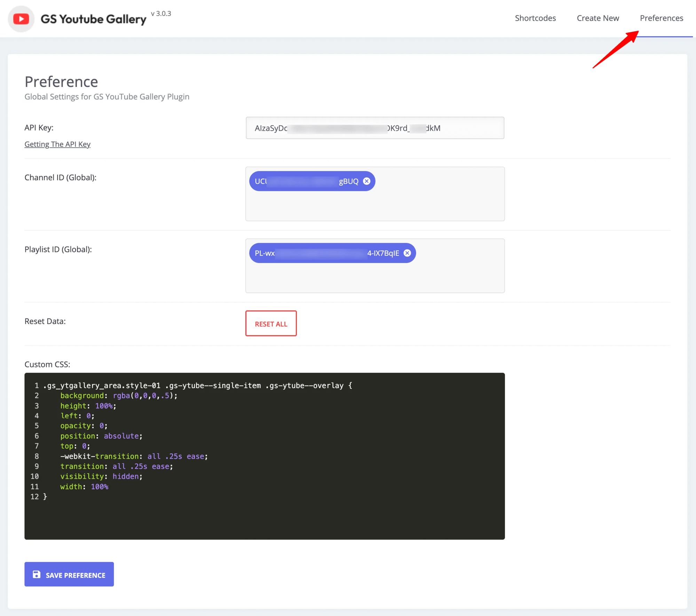This screenshot has height=616, width=696.
Task: Click the closing brace on line 12
Action: pos(45,497)
